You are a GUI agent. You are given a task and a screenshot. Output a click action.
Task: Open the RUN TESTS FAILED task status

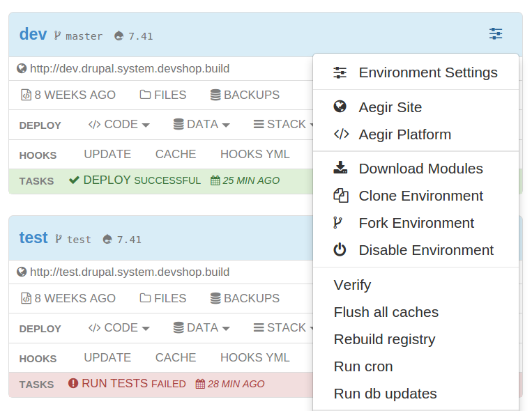point(127,384)
